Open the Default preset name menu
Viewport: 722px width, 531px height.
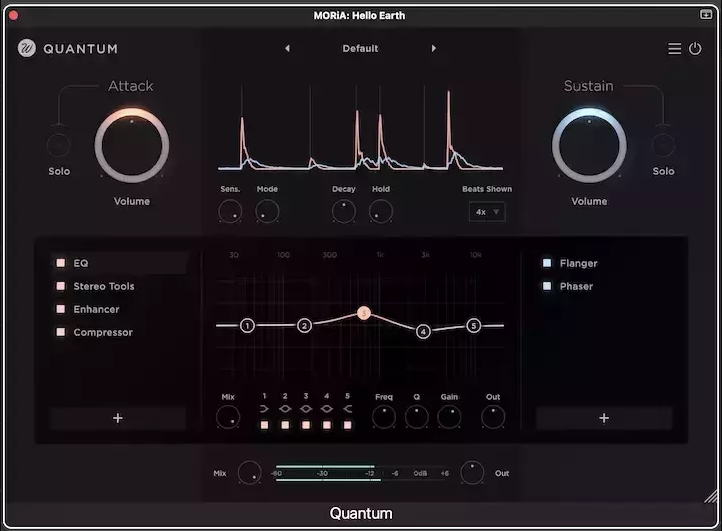[360, 48]
